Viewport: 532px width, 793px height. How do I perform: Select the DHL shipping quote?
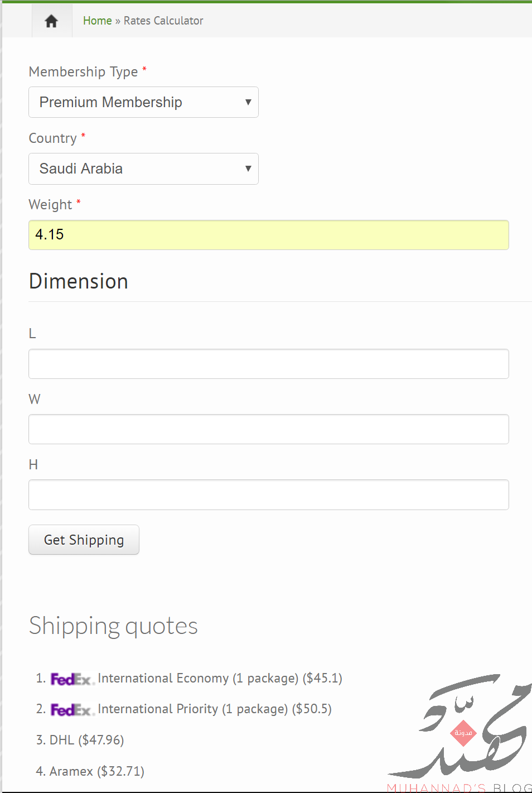pyautogui.click(x=86, y=740)
